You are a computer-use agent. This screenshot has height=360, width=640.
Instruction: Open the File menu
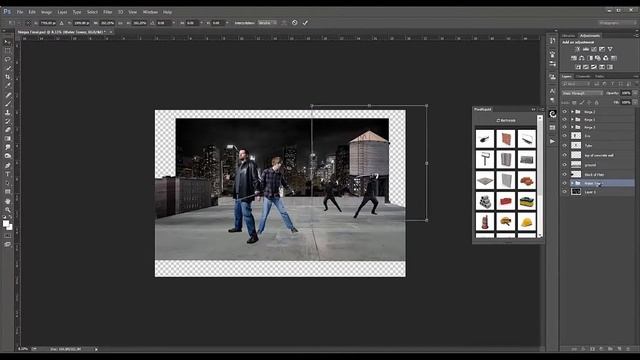(x=20, y=12)
